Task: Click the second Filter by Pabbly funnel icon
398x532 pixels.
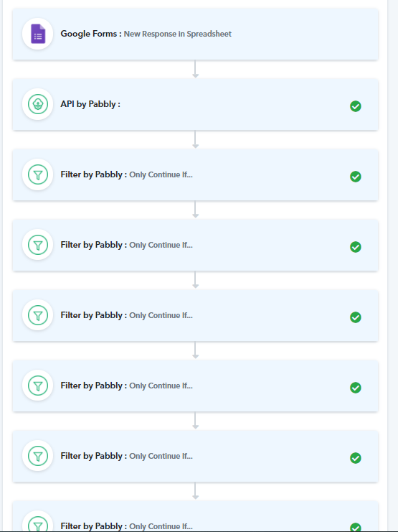Action: tap(37, 245)
